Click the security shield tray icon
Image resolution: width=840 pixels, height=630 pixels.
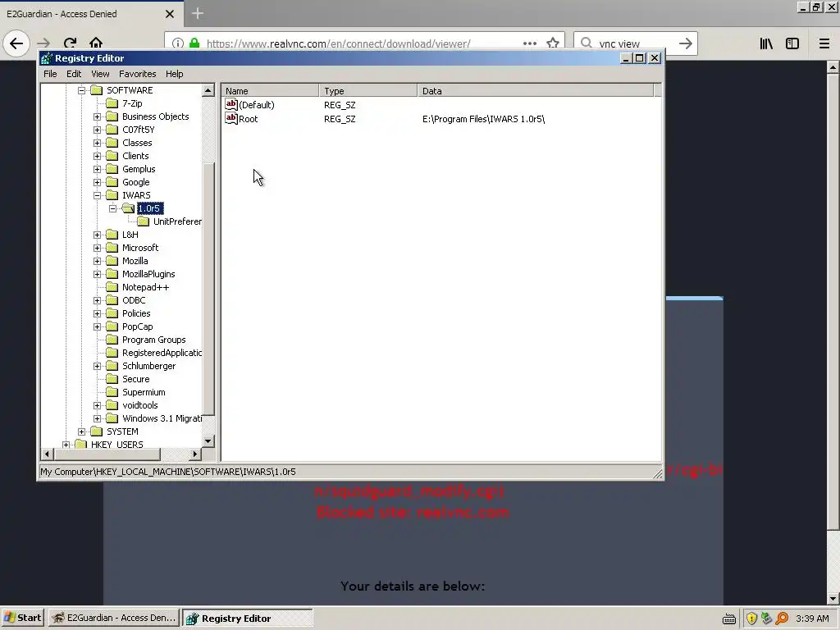point(751,619)
